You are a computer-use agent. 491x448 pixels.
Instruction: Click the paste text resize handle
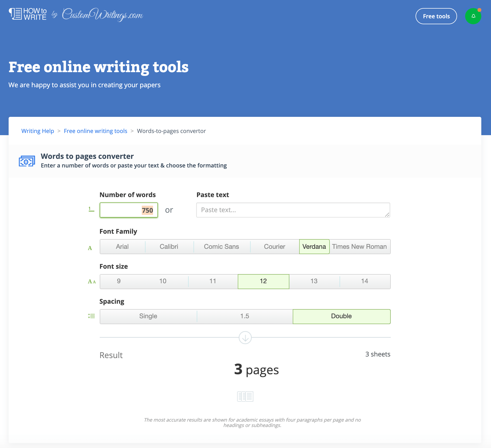point(388,215)
